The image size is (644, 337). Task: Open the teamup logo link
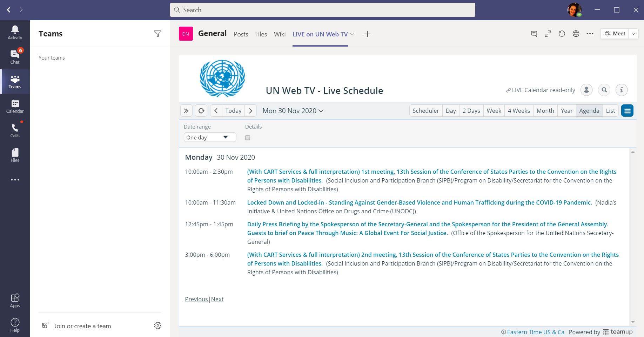[618, 332]
